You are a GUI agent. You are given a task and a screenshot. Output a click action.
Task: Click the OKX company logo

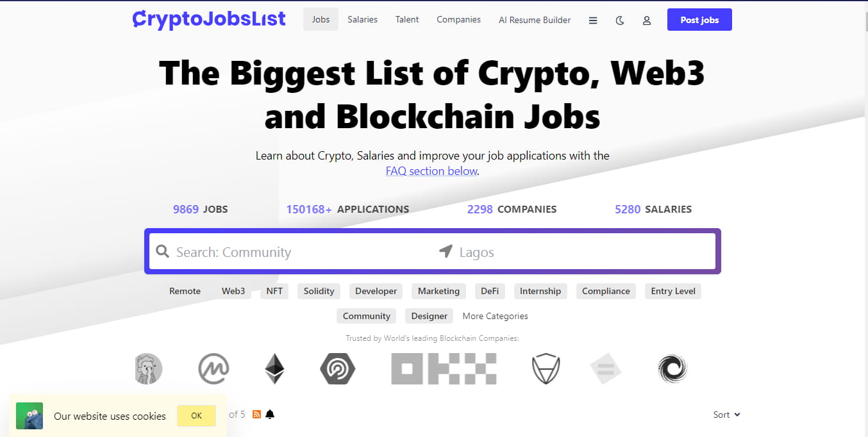tap(444, 369)
